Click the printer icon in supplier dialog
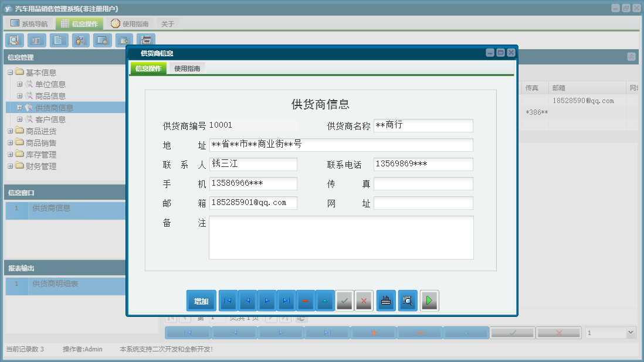Screen dimensions: 644x362 (386, 300)
